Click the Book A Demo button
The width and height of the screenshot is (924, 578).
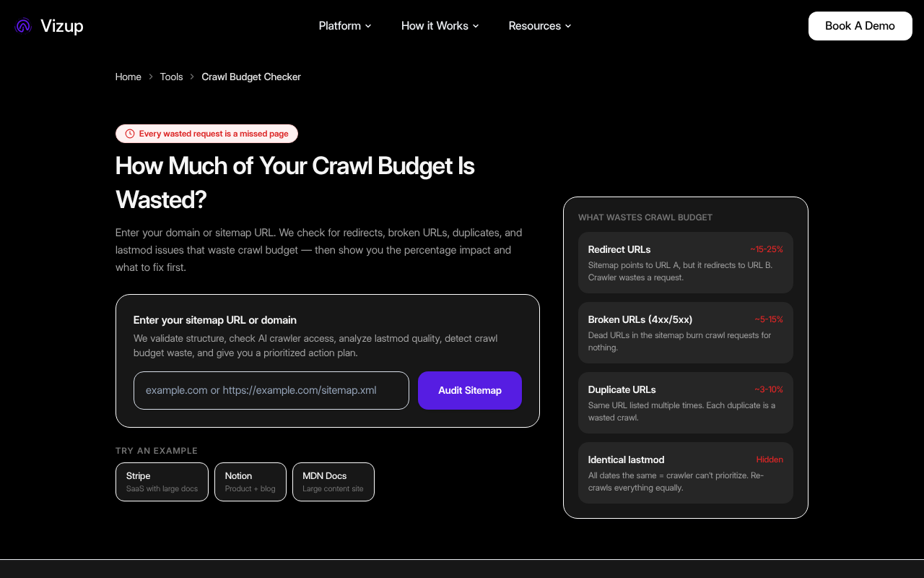tap(860, 25)
